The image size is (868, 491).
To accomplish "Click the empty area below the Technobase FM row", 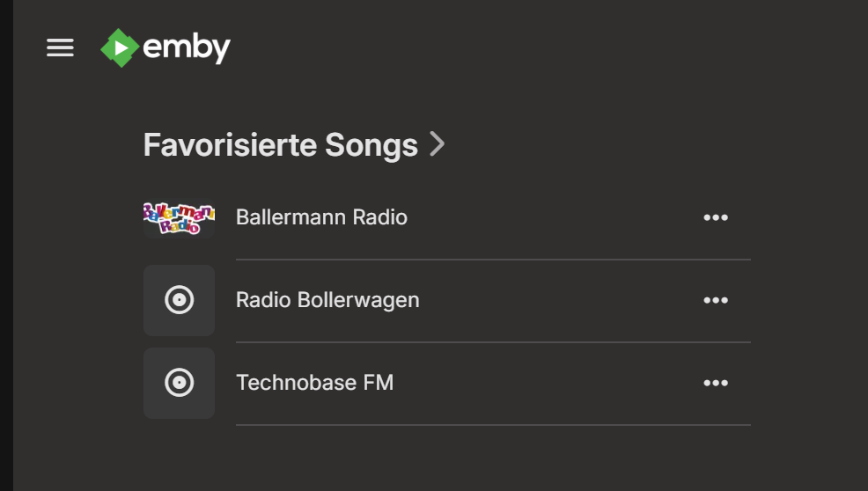I will tap(440, 459).
